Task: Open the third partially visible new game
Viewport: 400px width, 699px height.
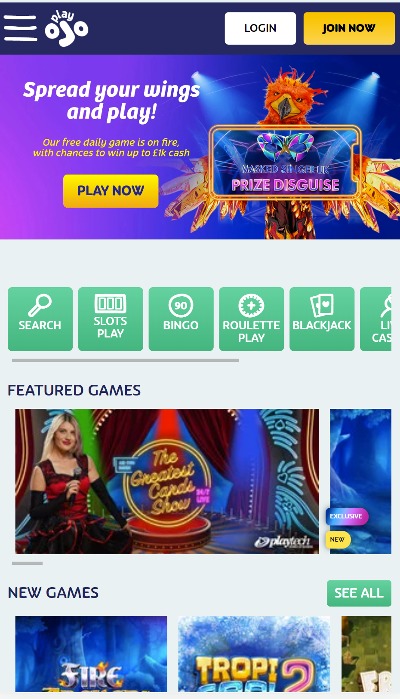Action: pos(366,654)
